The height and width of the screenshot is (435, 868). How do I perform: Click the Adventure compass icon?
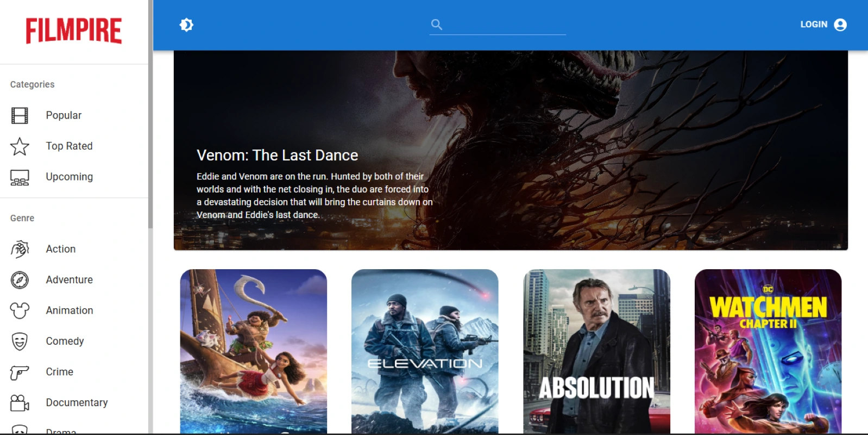pos(20,280)
